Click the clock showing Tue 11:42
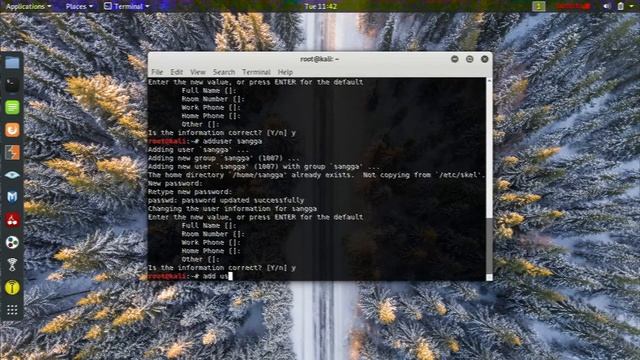 [320, 7]
